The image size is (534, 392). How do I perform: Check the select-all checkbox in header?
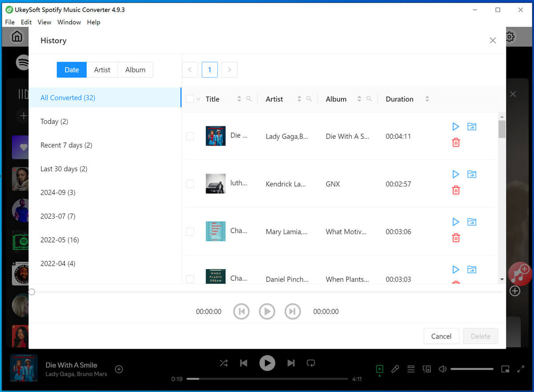point(190,99)
